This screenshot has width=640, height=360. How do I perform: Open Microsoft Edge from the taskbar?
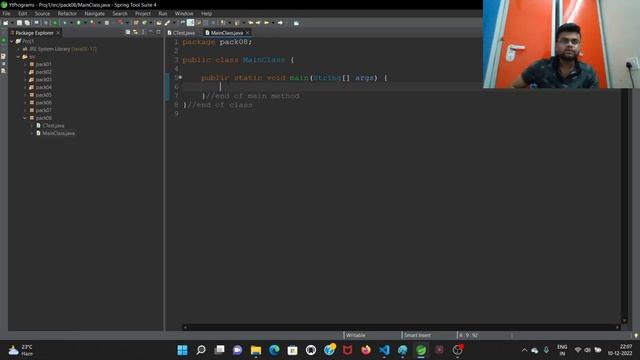274,350
